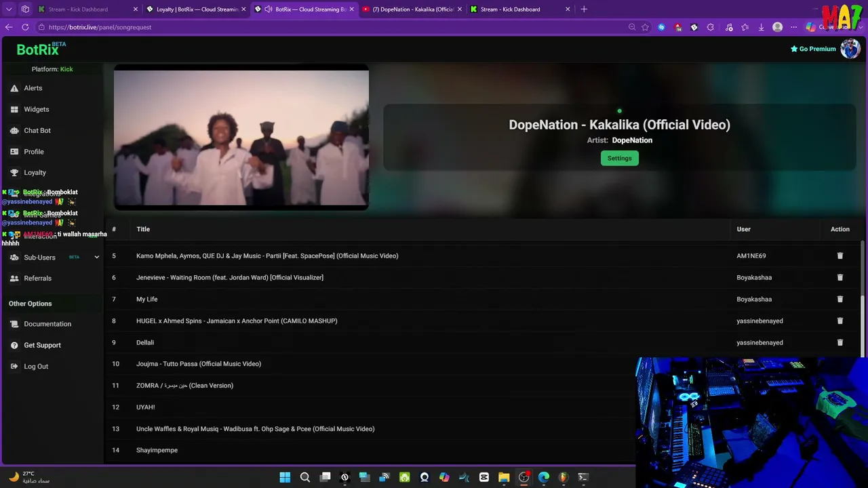This screenshot has height=488, width=868.
Task: Launch CapCut from the taskbar
Action: pos(484,477)
